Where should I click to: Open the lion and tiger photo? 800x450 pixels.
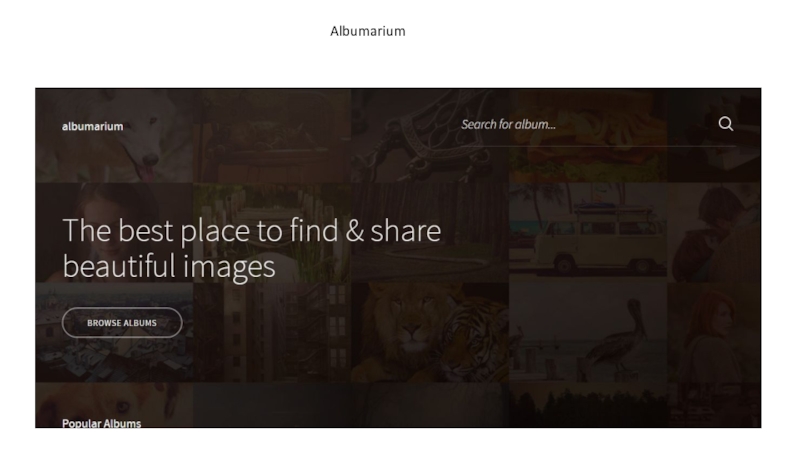pyautogui.click(x=430, y=333)
